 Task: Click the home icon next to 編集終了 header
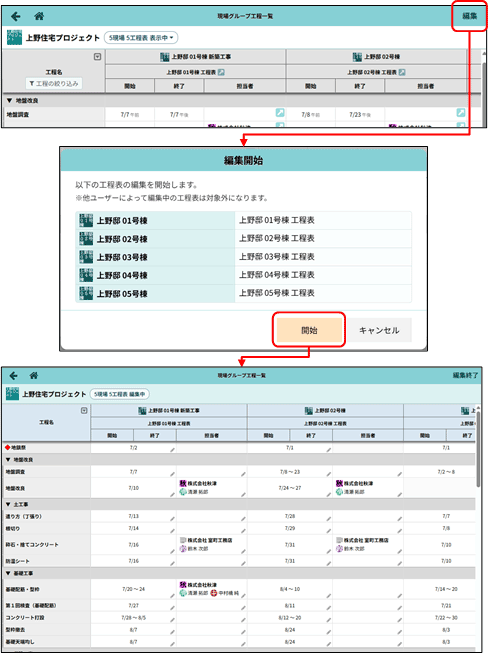tap(34, 376)
